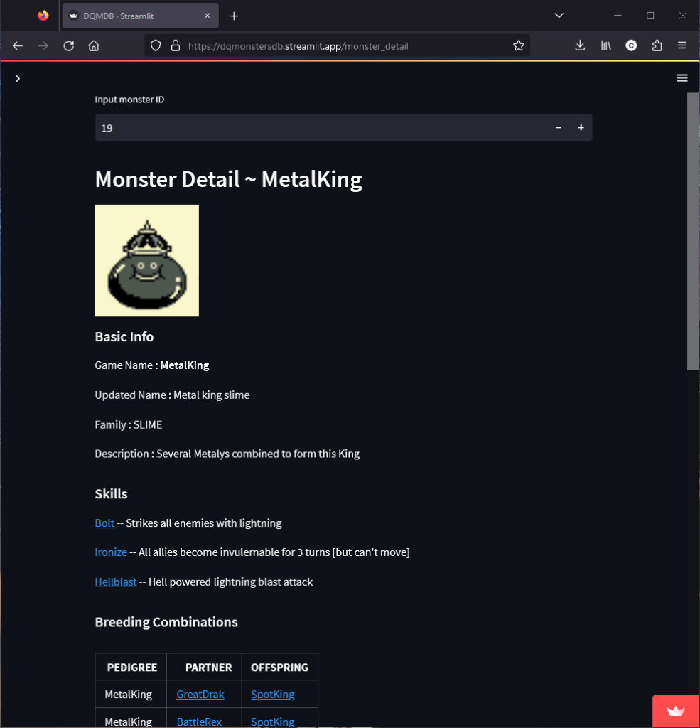
Task: Expand the Streamlit sidebar with the chevron
Action: (18, 79)
